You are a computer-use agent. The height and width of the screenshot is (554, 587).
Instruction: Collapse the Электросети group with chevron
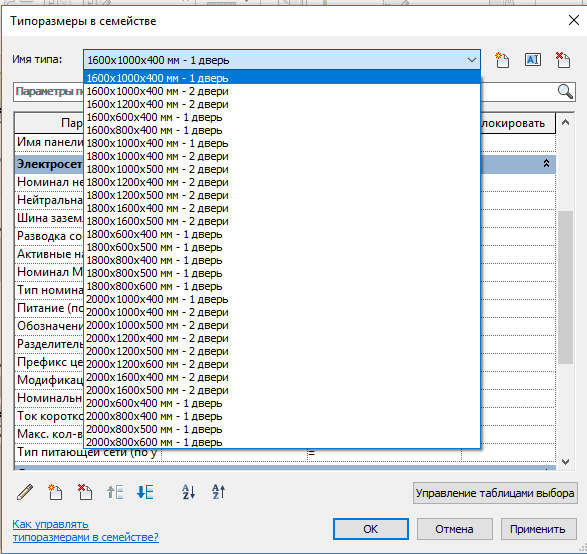(546, 164)
